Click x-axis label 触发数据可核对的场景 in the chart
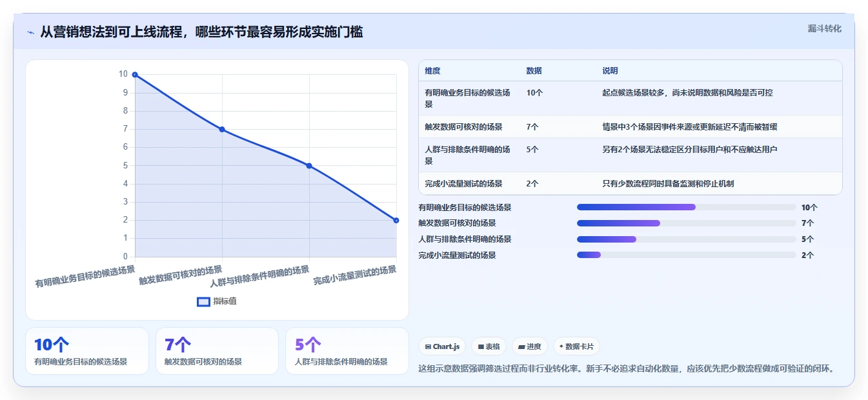The width and height of the screenshot is (868, 400). [181, 275]
